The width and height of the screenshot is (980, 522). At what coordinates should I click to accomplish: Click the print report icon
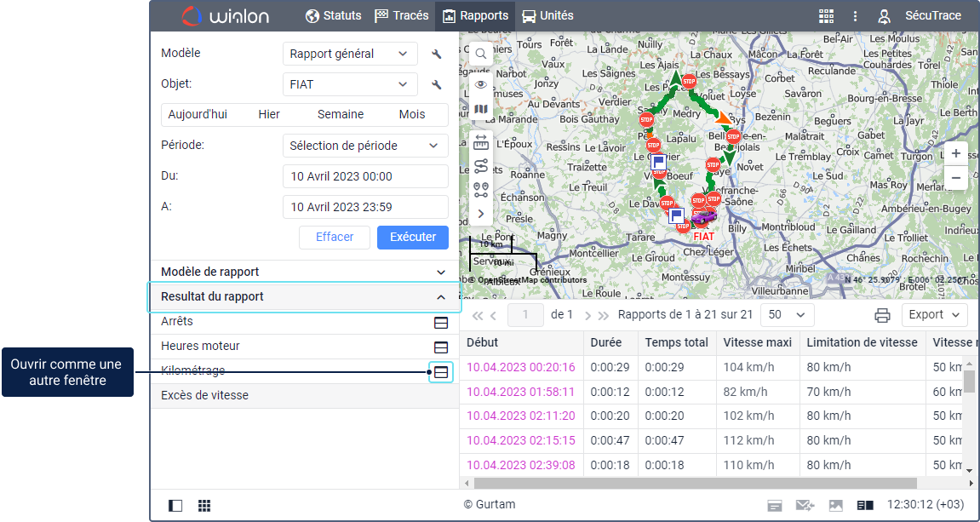click(883, 315)
